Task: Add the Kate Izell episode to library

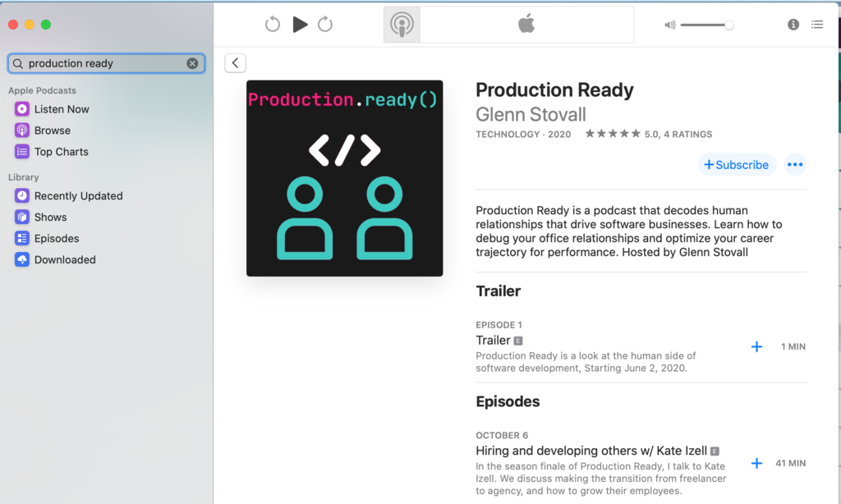Action: (756, 463)
